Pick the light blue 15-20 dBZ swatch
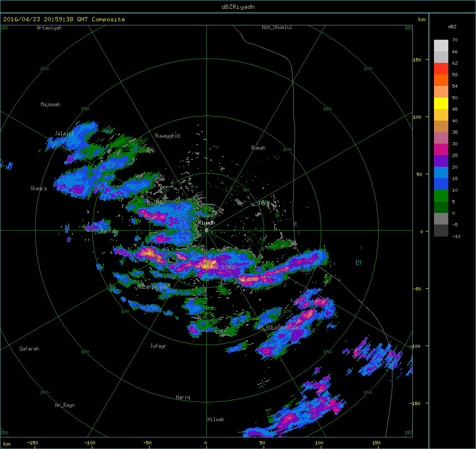The height and width of the screenshot is (449, 476). point(441,173)
